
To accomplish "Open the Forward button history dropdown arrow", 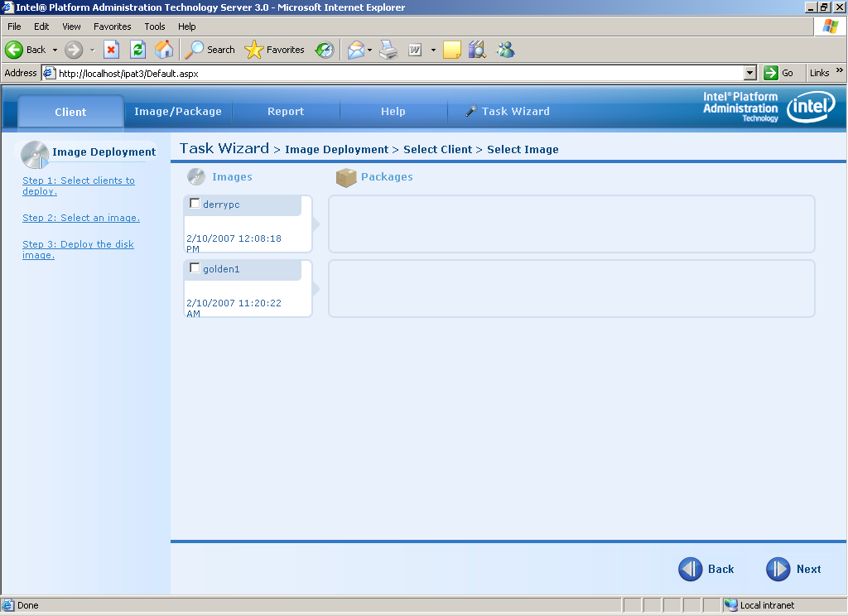I will coord(93,50).
